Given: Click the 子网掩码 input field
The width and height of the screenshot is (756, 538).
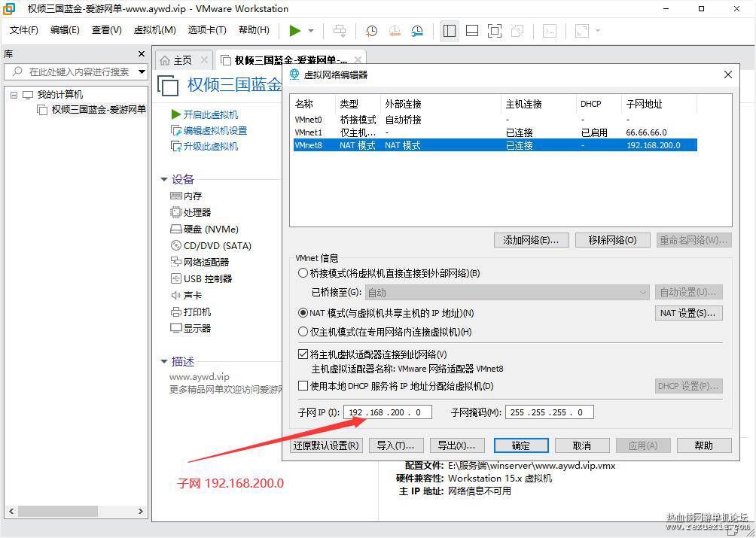Looking at the screenshot, I should point(549,412).
